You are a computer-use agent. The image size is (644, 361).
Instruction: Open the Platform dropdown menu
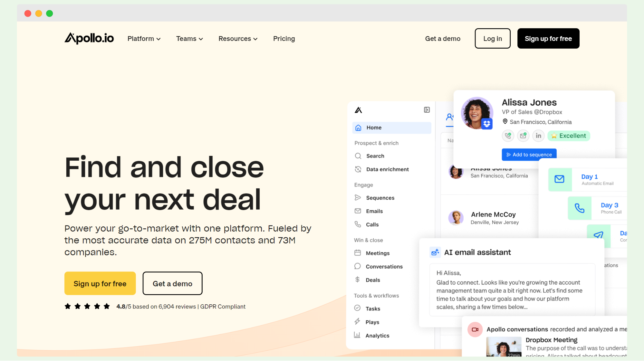click(144, 38)
